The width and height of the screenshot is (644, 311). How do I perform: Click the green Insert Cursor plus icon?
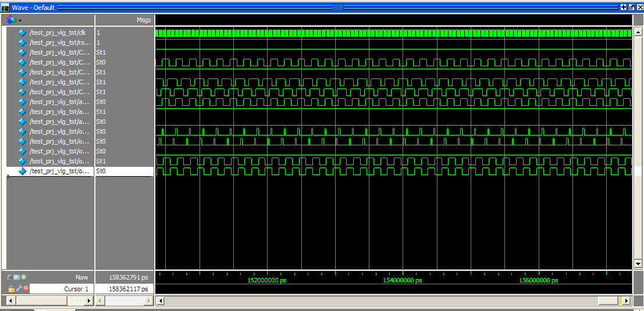[x=24, y=277]
